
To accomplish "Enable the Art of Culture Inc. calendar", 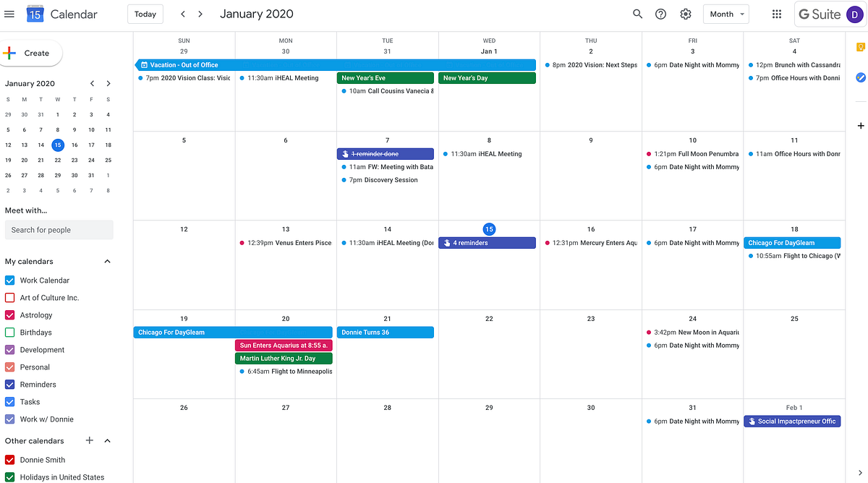I will (9, 297).
